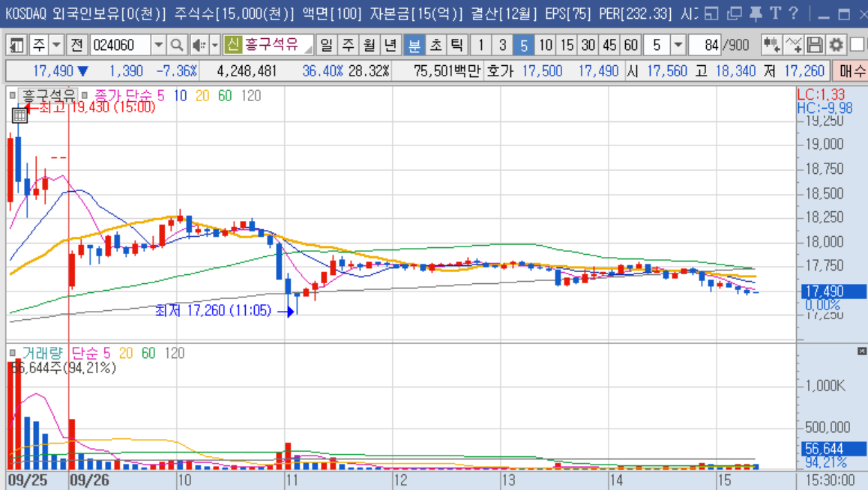Click the speaker sound alert icon
Viewport: 868px width, 490px height.
pos(199,45)
